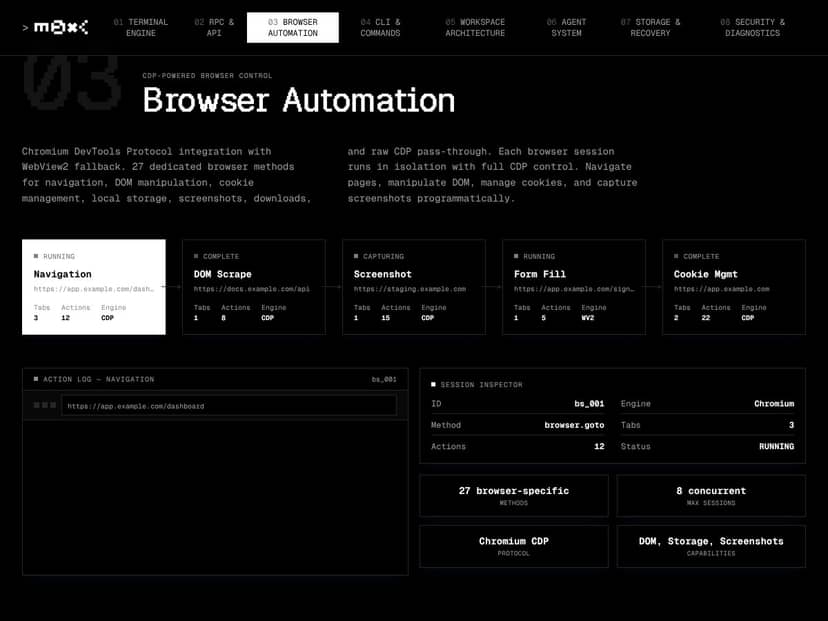Click the 27 browser-specific methods card

pos(513,495)
